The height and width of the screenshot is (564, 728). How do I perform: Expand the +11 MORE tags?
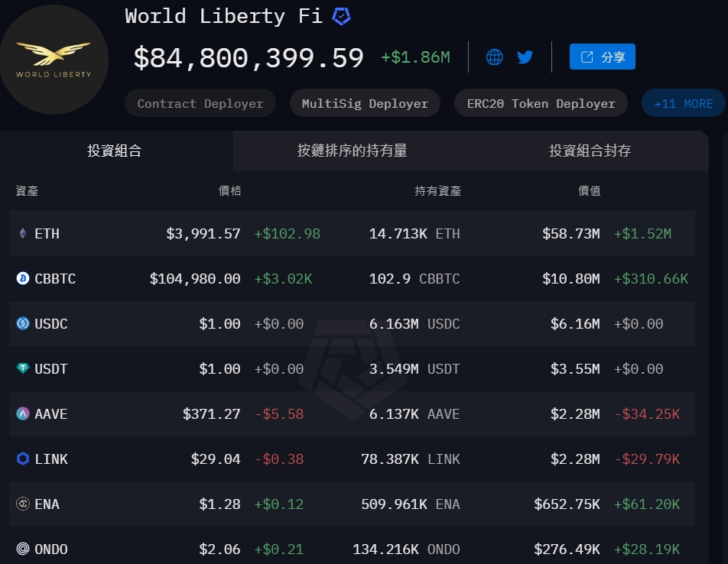[684, 103]
